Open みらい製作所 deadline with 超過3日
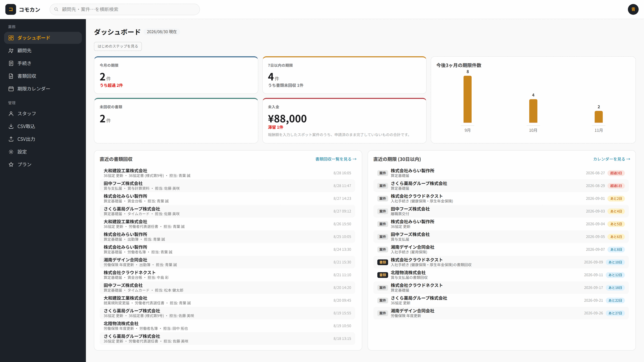 click(501, 173)
